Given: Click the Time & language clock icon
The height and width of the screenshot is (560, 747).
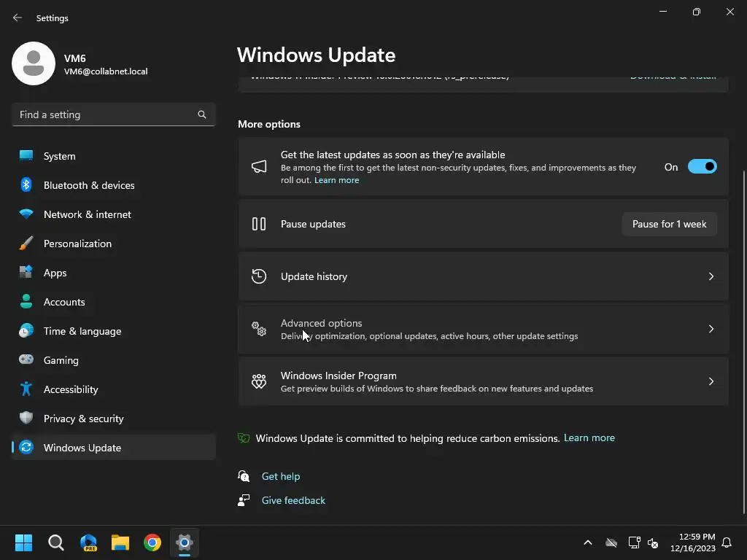Looking at the screenshot, I should coord(26,330).
